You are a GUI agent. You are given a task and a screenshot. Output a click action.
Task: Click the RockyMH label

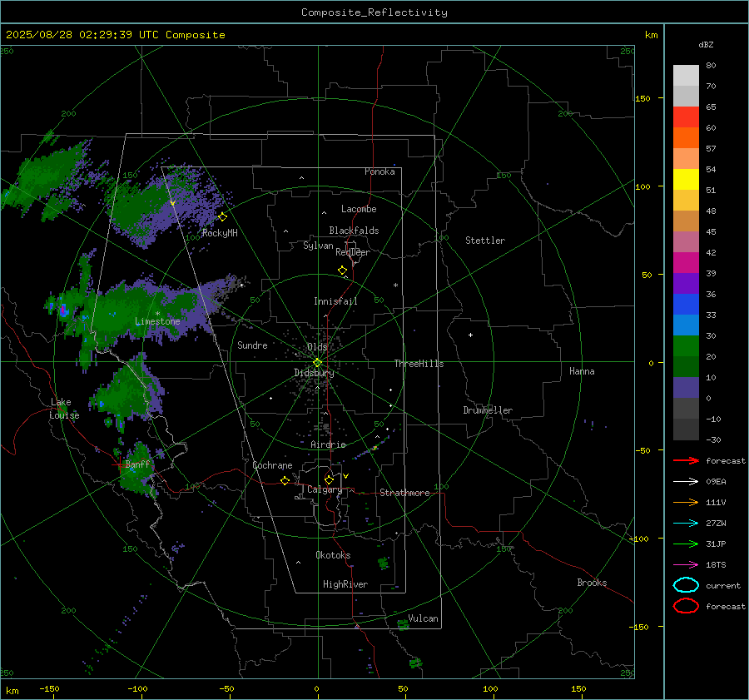pos(220,233)
